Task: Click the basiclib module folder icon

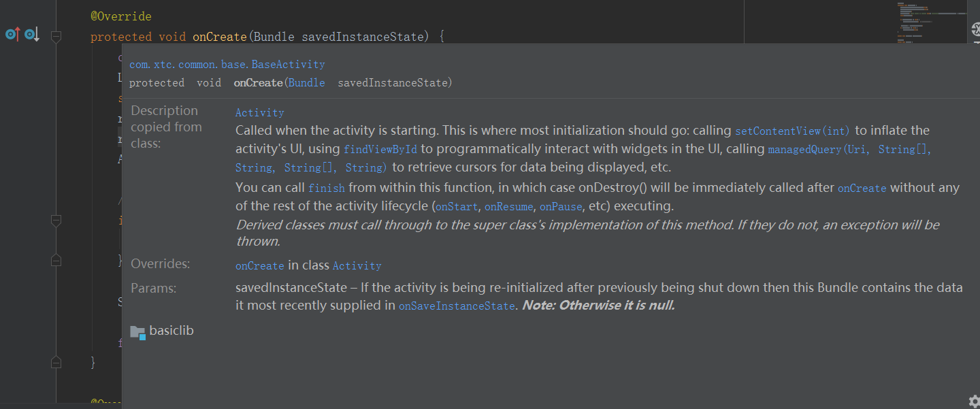Action: click(137, 332)
